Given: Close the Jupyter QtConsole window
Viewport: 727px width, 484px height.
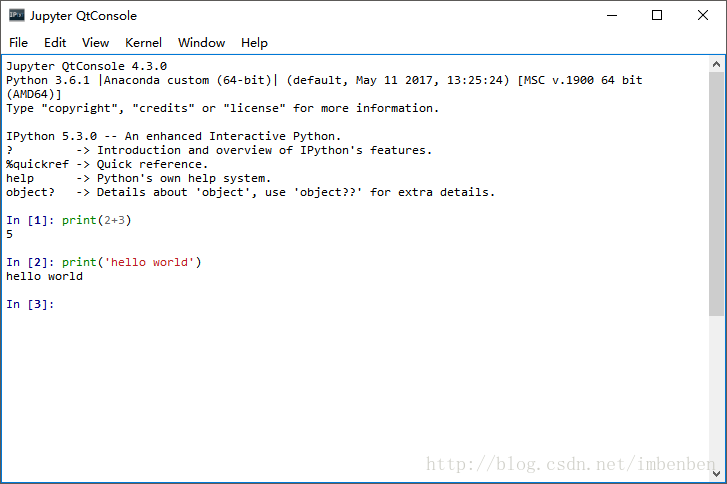Looking at the screenshot, I should (703, 15).
